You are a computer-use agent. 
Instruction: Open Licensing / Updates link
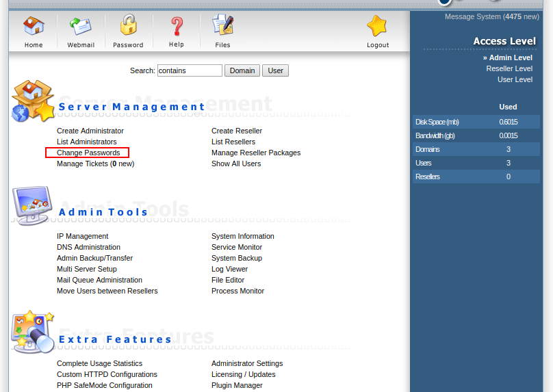[x=244, y=374]
